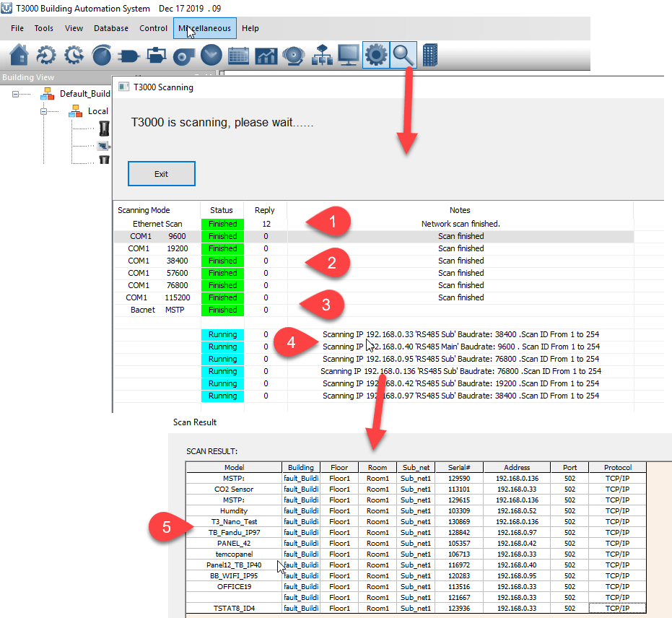Open the File menu
The height and width of the screenshot is (618, 672).
[17, 28]
